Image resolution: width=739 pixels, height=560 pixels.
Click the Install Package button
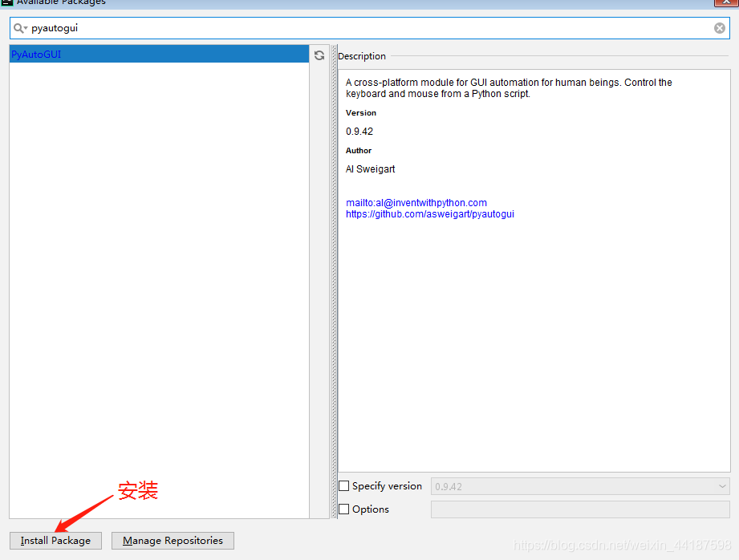(x=55, y=540)
